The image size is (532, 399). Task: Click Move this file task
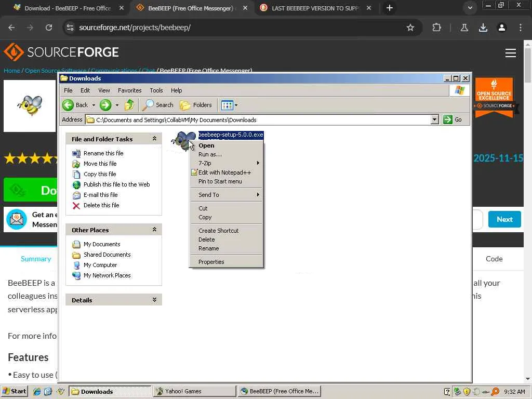100,164
